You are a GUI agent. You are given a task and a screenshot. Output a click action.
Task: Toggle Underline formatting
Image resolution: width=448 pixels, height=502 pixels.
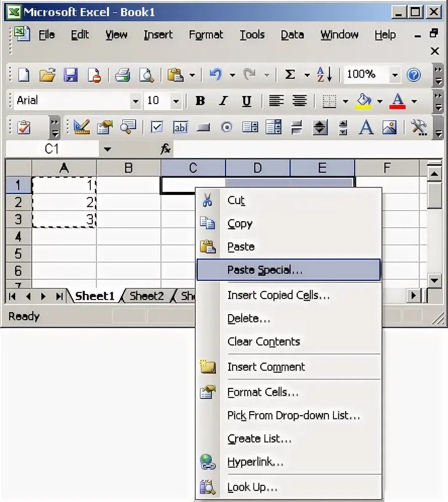[x=246, y=101]
